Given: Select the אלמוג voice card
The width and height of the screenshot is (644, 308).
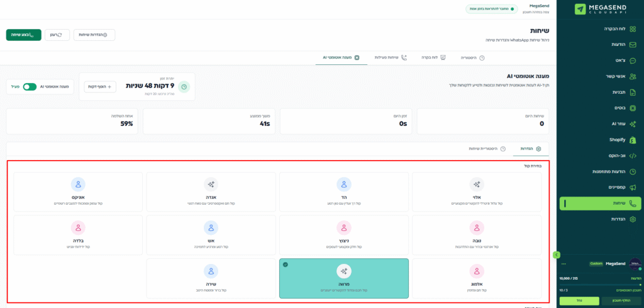Looking at the screenshot, I should 477,278.
